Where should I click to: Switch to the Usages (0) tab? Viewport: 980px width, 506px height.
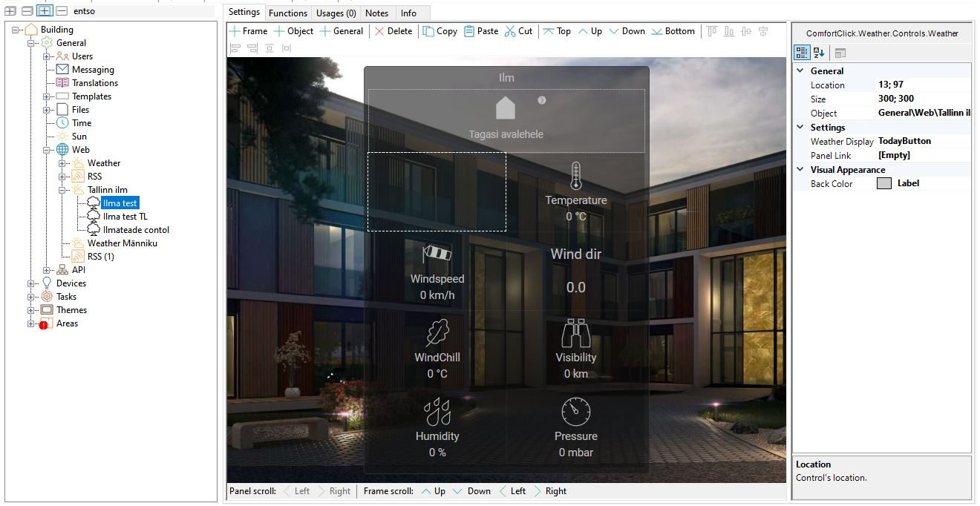click(x=336, y=13)
